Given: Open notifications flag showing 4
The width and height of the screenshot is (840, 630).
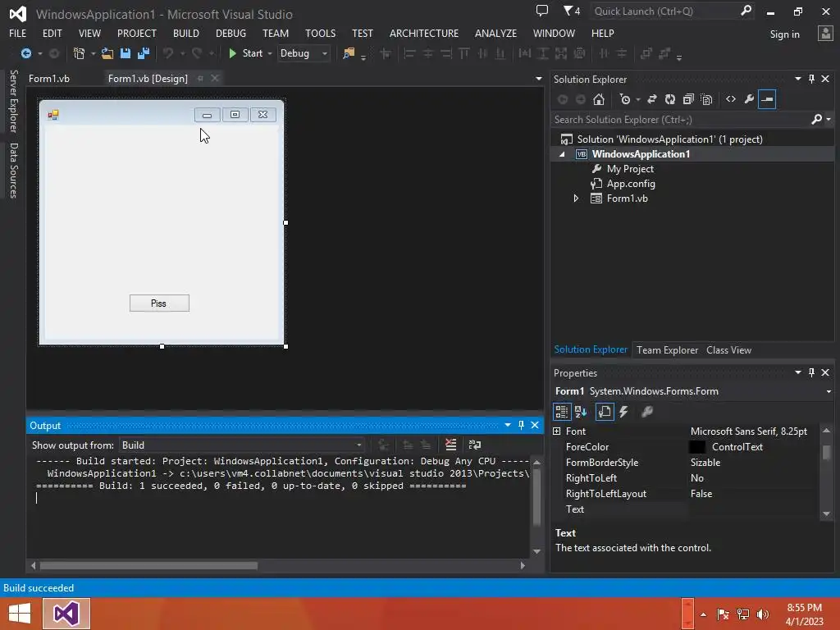Looking at the screenshot, I should click(x=572, y=10).
